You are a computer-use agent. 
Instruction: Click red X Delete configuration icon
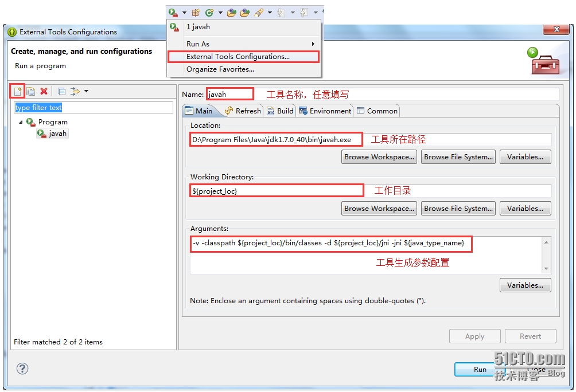click(x=44, y=91)
